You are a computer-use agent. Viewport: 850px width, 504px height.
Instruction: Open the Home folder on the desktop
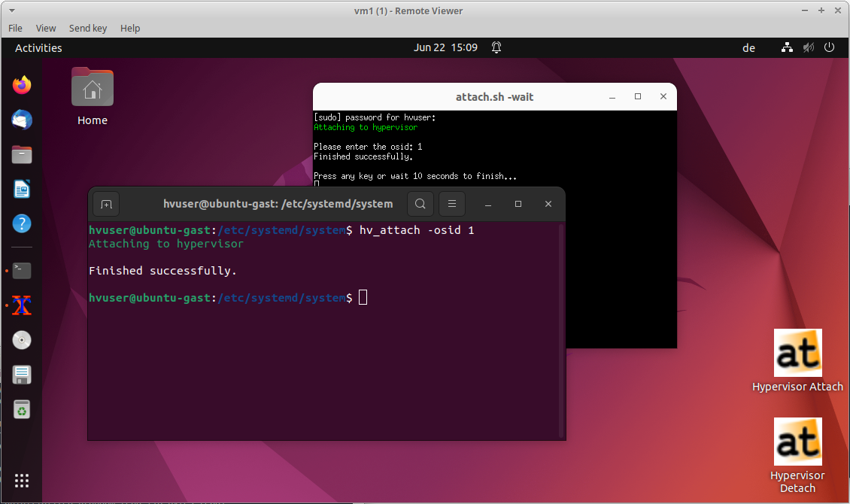point(93,90)
